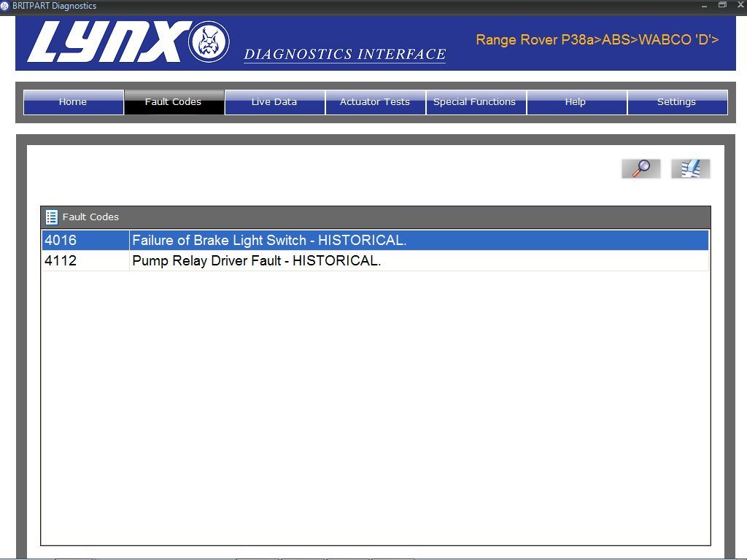Click the Range Rover P38a>ABS>WABCO breadcrumb
The height and width of the screenshot is (560, 747).
pyautogui.click(x=597, y=39)
